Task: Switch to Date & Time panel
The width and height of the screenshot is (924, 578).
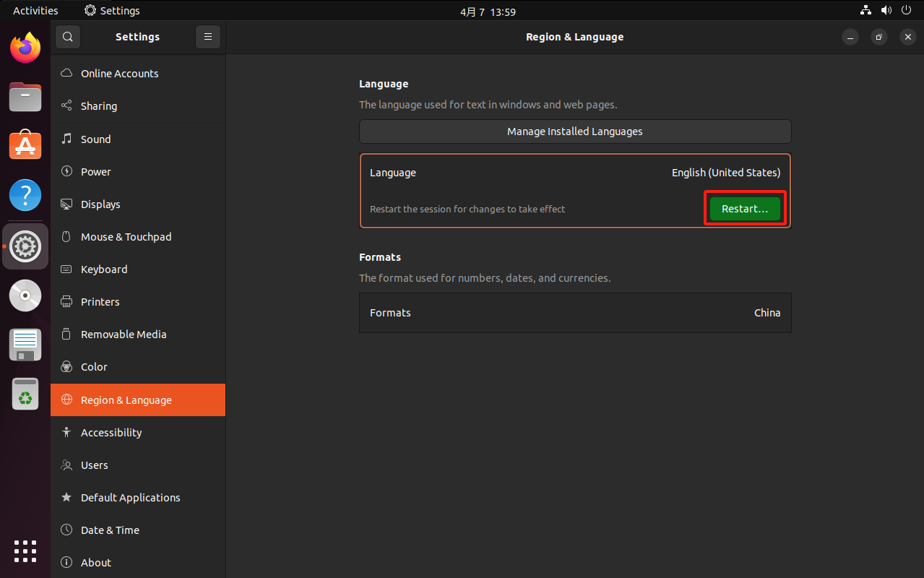Action: 138,530
